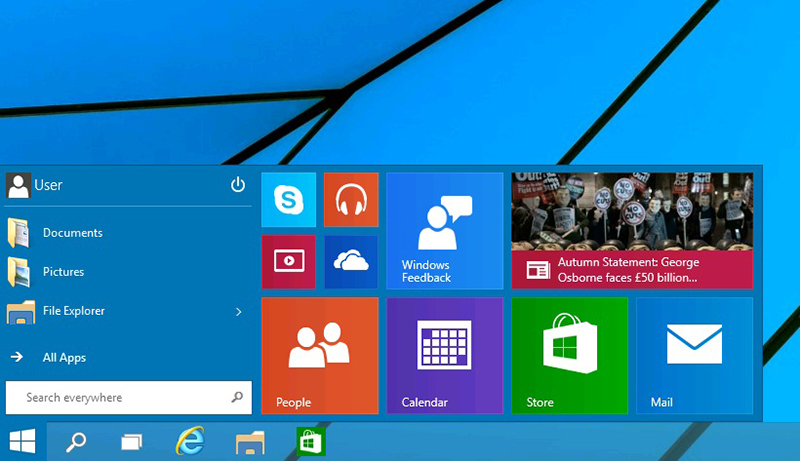Open Search from the taskbar
Screen dimensions: 800x461
tap(76, 442)
